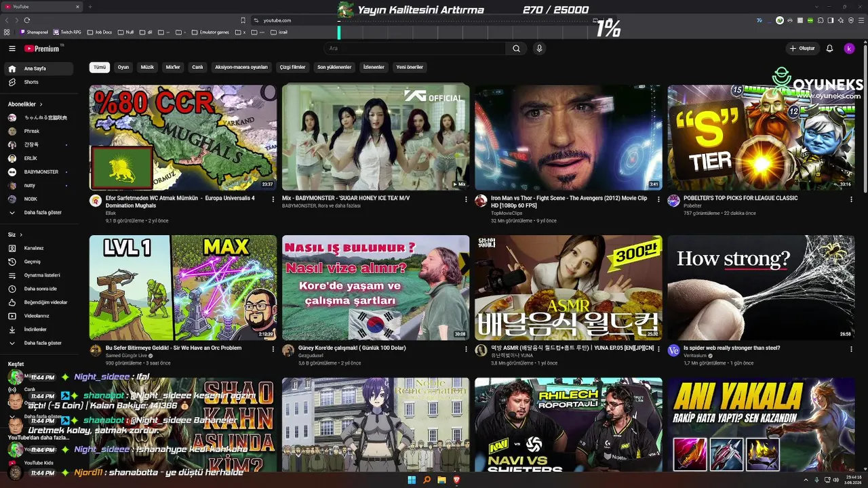Image resolution: width=868 pixels, height=488 pixels.
Task: Open the notifications bell
Action: coord(829,49)
